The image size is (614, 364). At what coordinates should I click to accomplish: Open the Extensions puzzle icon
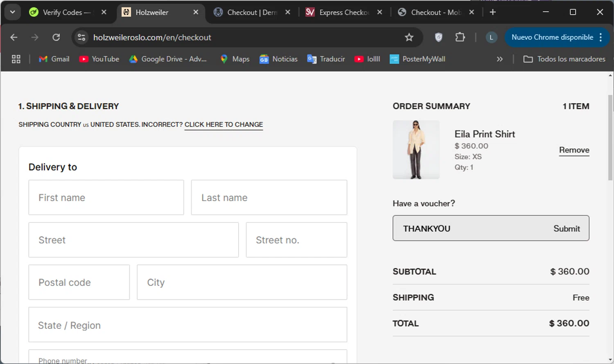[x=460, y=37]
